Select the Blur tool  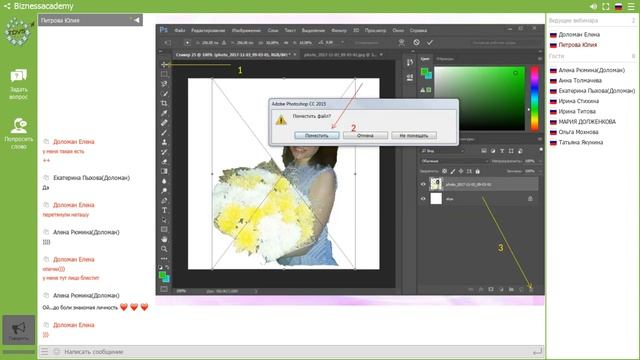pyautogui.click(x=164, y=181)
